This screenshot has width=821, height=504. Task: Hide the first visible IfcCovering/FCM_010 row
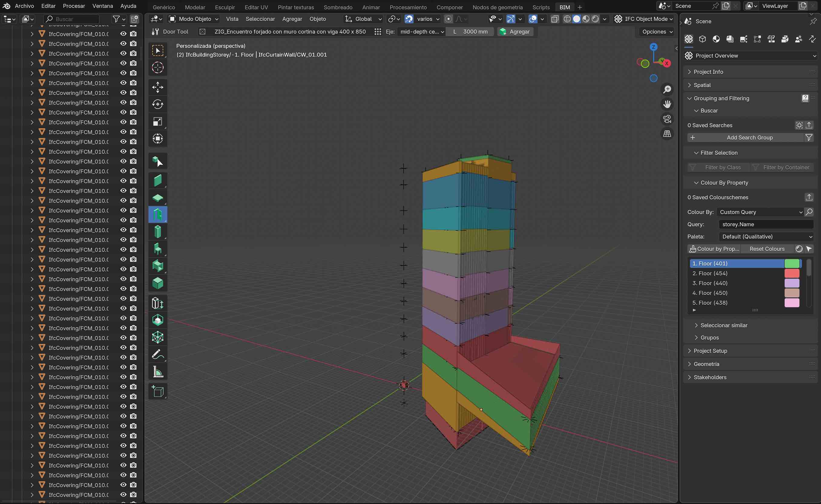pos(123,34)
